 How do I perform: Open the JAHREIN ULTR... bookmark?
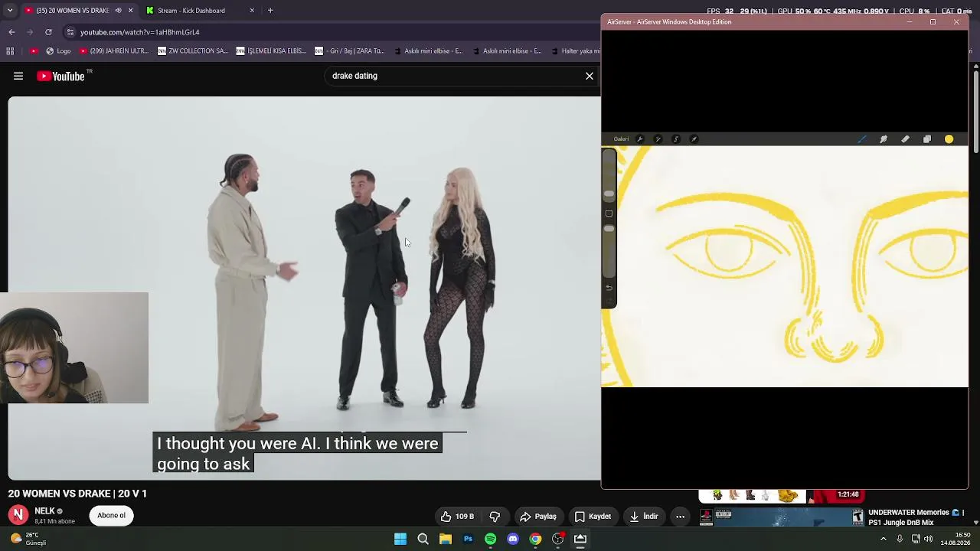(x=114, y=51)
